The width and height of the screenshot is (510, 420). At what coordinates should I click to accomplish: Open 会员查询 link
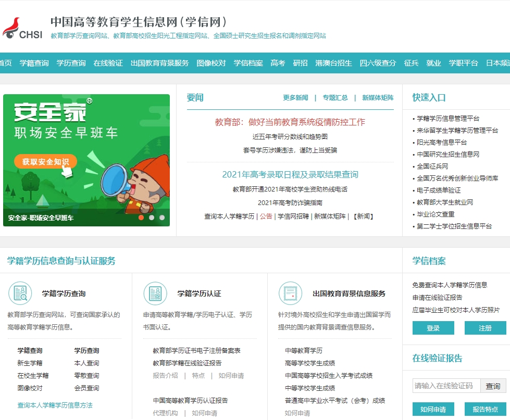pyautogui.click(x=86, y=388)
